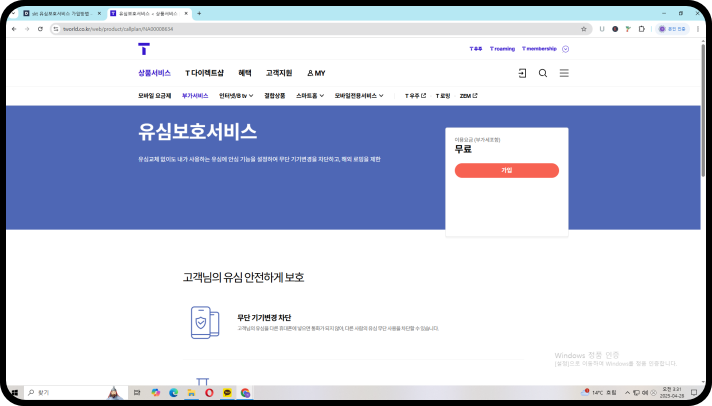Go back with the browser back arrow
The width and height of the screenshot is (712, 406).
point(14,29)
